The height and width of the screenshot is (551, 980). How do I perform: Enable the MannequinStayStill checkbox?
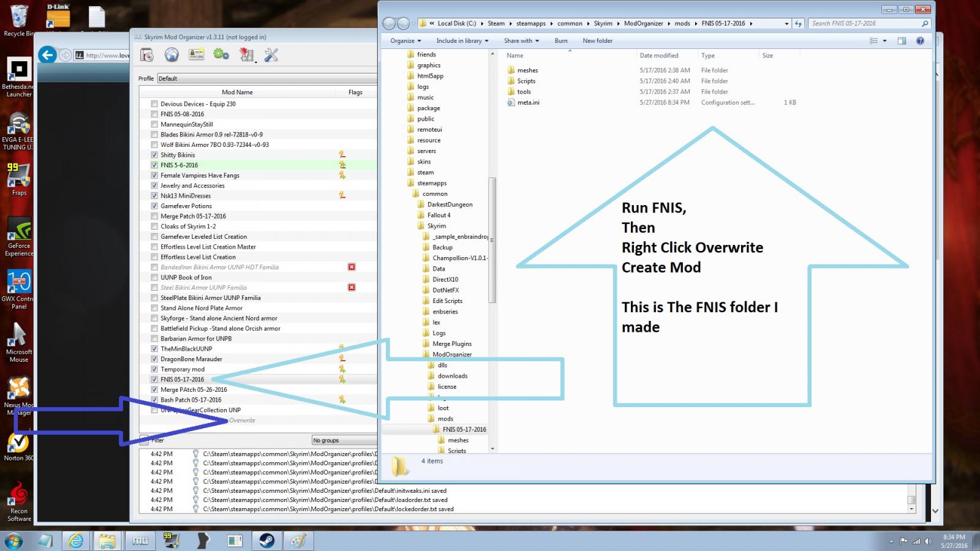pos(154,124)
